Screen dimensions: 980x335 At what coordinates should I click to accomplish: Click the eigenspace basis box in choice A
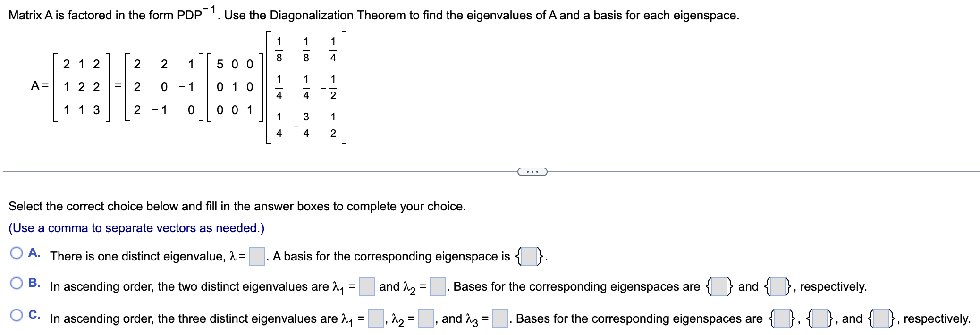pos(529,256)
